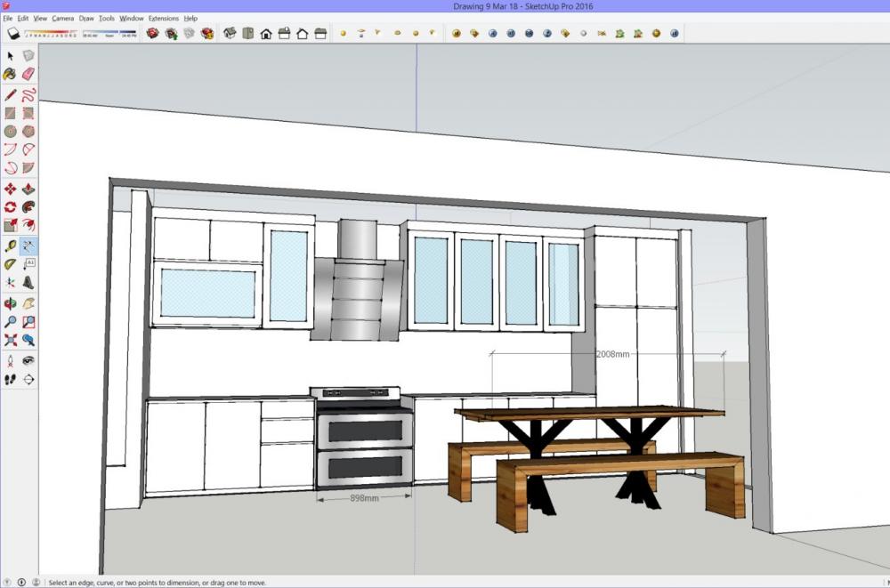
Task: Open the File menu
Action: 7,18
